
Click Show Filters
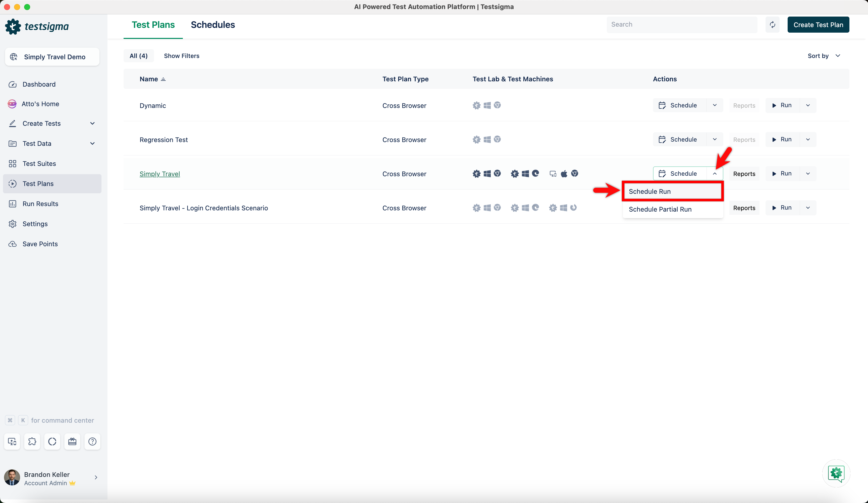coord(182,56)
